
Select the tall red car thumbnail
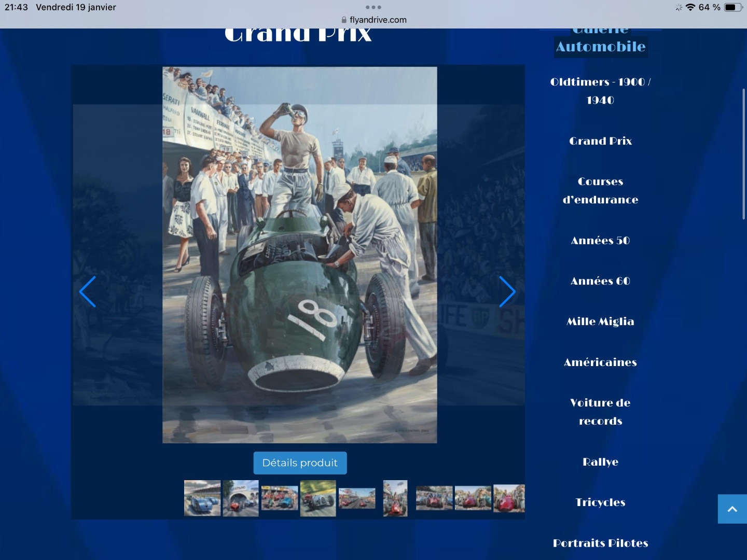[395, 498]
